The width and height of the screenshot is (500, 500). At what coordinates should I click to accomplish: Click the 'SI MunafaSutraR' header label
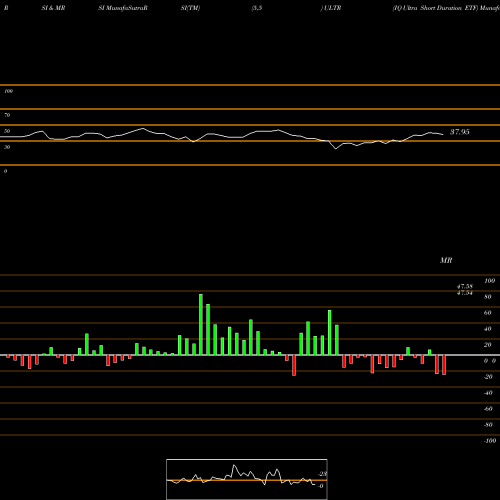tap(123, 8)
